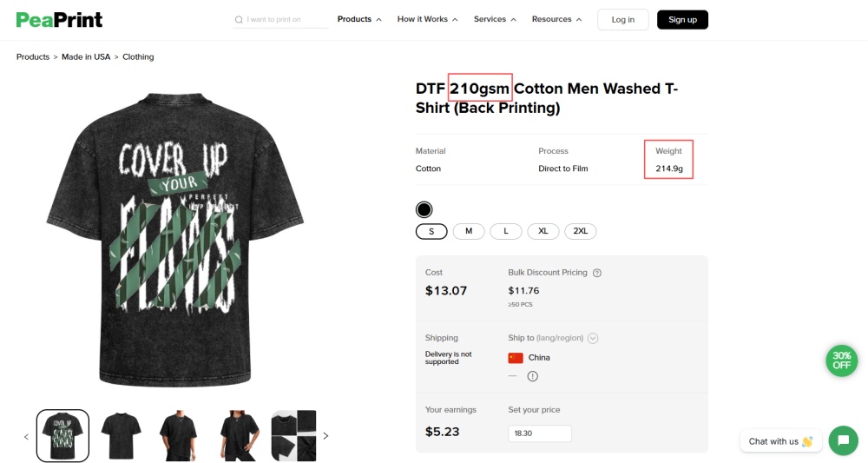Open the Services menu
Viewport: 868px width, 463px height.
point(495,19)
